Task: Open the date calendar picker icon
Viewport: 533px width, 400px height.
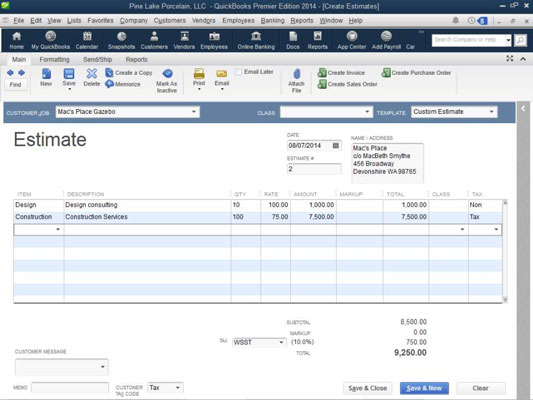Action: pos(336,145)
